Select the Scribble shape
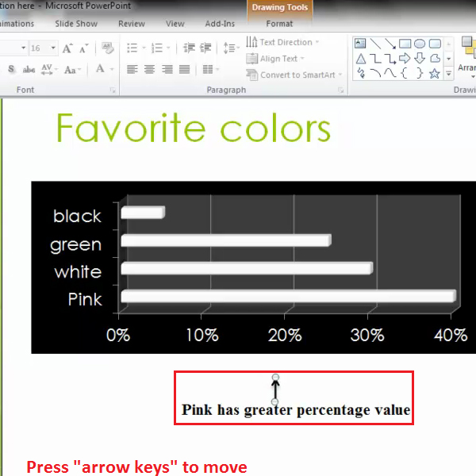The height and width of the screenshot is (476, 476). [x=361, y=73]
